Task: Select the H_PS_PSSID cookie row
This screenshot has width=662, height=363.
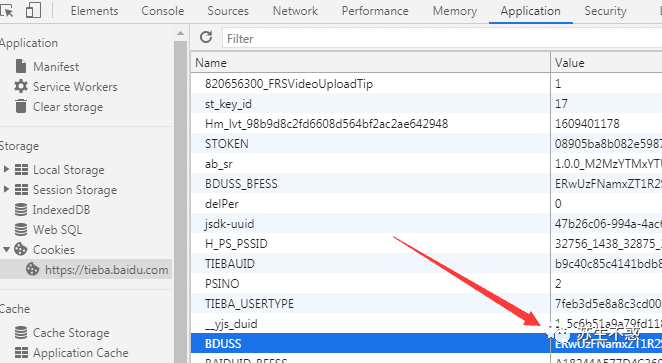Action: pos(426,244)
